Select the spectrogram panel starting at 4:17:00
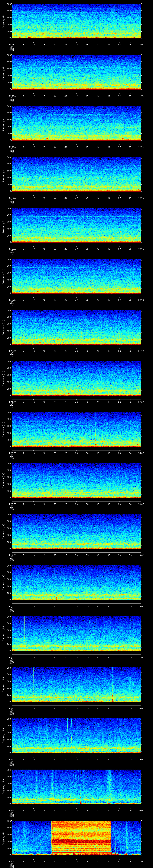153x868 pixels. [76, 174]
